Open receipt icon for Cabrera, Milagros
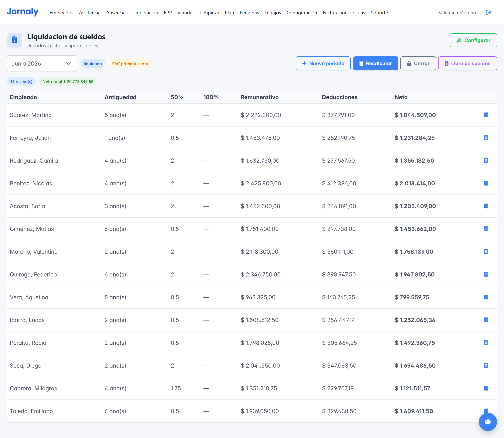This screenshot has height=438, width=504. coord(486,388)
